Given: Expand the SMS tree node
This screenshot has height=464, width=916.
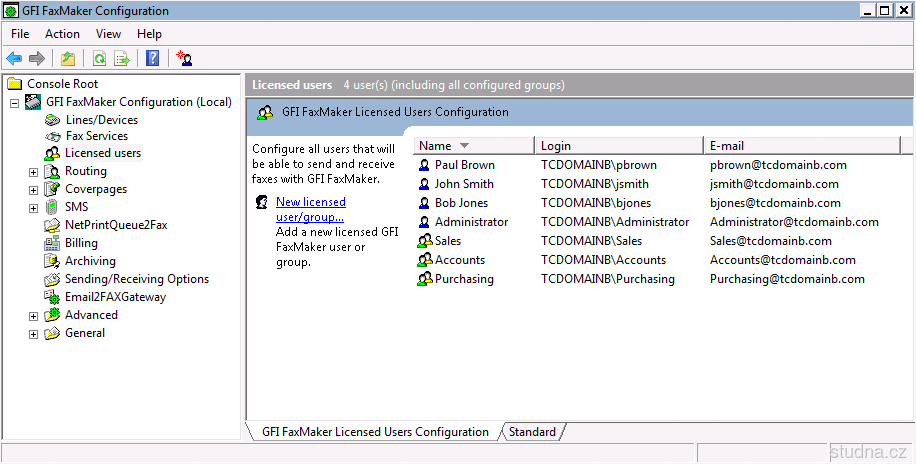Looking at the screenshot, I should (33, 208).
